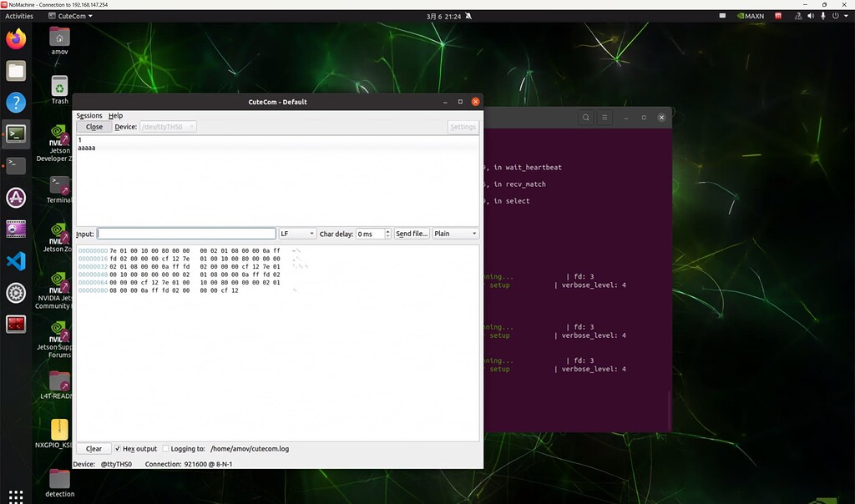855x504 pixels.
Task: Clear the received data display
Action: point(94,448)
